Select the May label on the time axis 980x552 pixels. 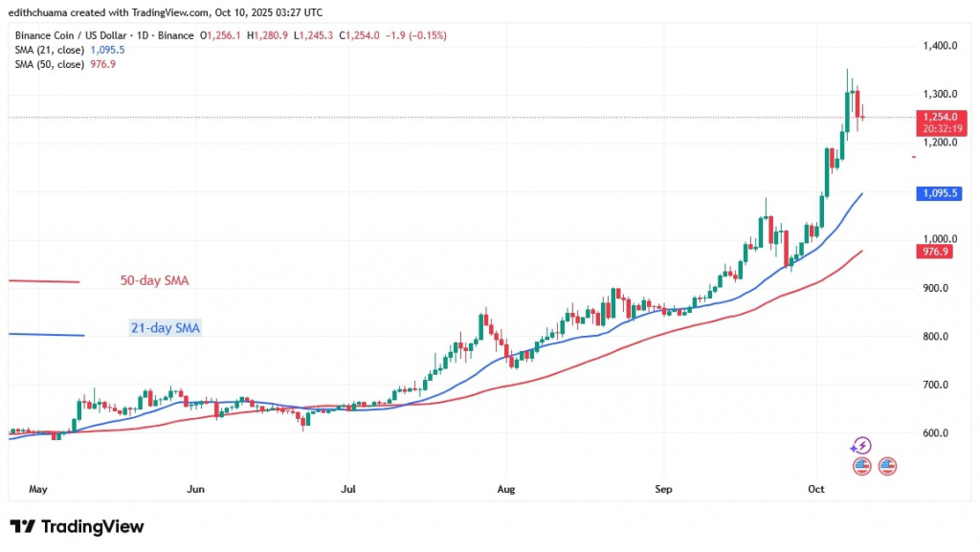[38, 489]
